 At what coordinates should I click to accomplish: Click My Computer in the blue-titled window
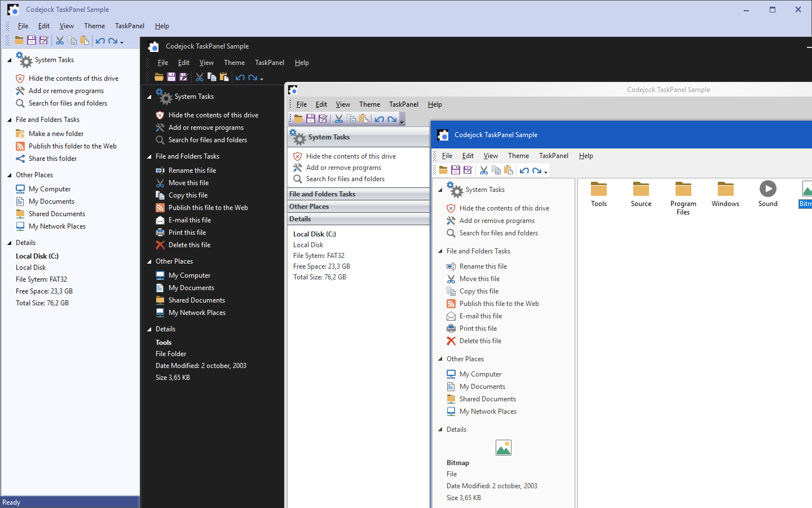click(x=480, y=374)
